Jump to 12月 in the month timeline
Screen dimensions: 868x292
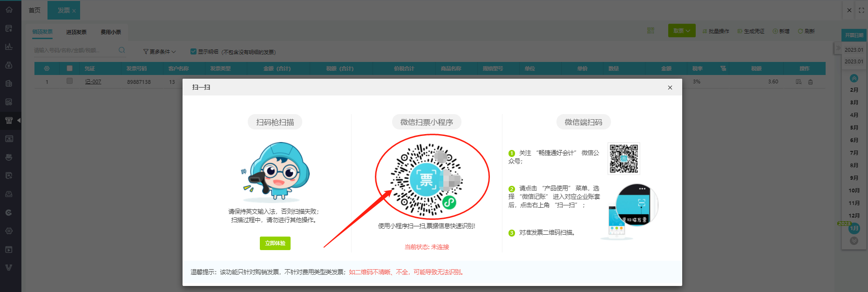tap(854, 216)
